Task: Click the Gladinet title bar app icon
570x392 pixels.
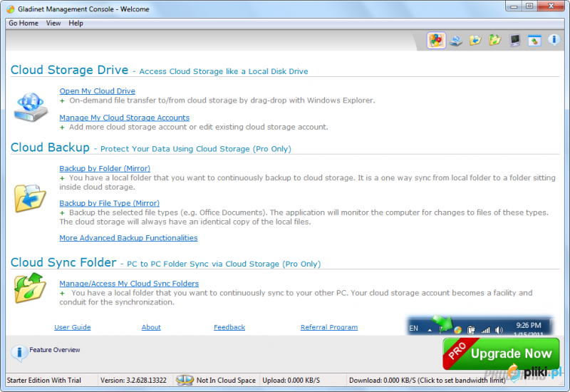Action: pyautogui.click(x=11, y=9)
